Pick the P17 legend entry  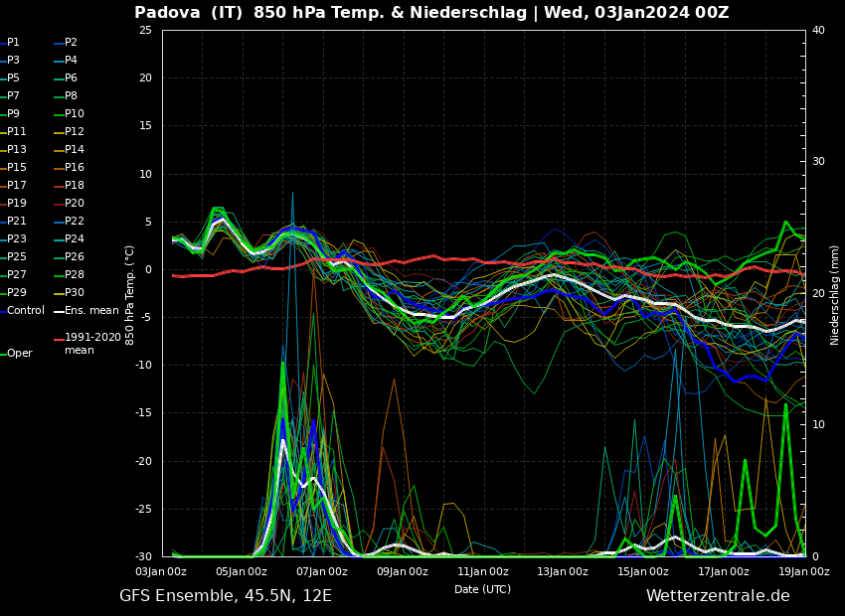13,185
